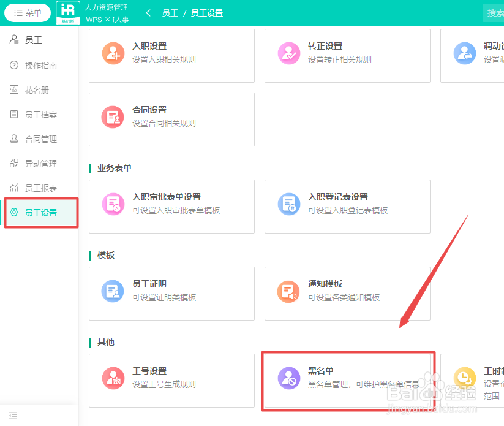Click the 搜索 button at top right

[495, 12]
